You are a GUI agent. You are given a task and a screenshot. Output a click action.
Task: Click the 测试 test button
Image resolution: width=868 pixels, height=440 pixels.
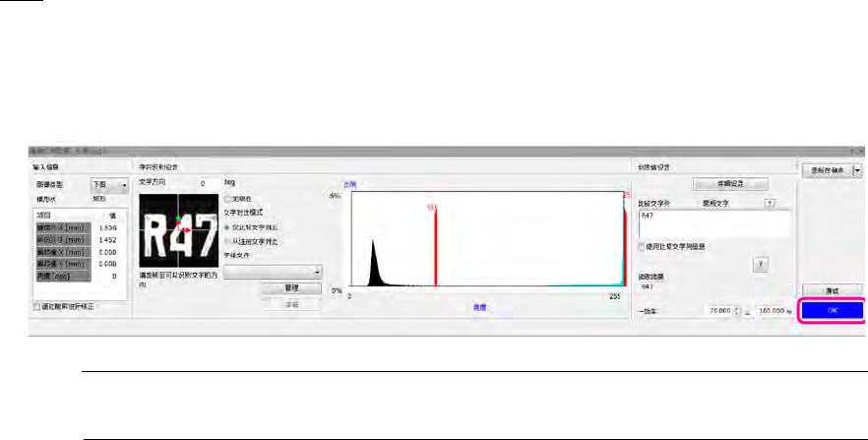coord(832,290)
